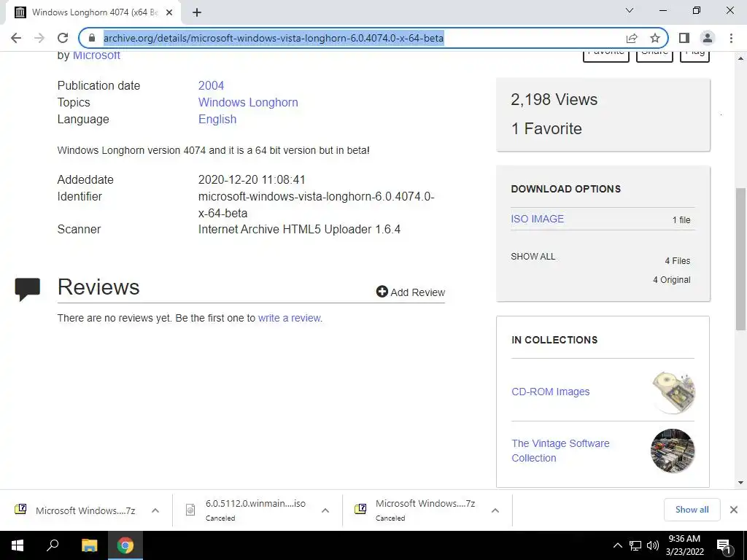Open File Explorer from the taskbar

[89, 545]
